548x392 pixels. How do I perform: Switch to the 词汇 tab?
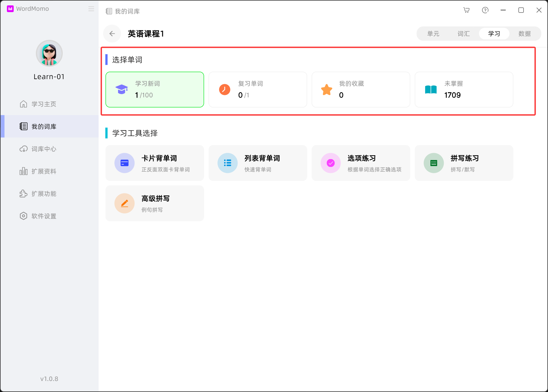click(x=463, y=34)
